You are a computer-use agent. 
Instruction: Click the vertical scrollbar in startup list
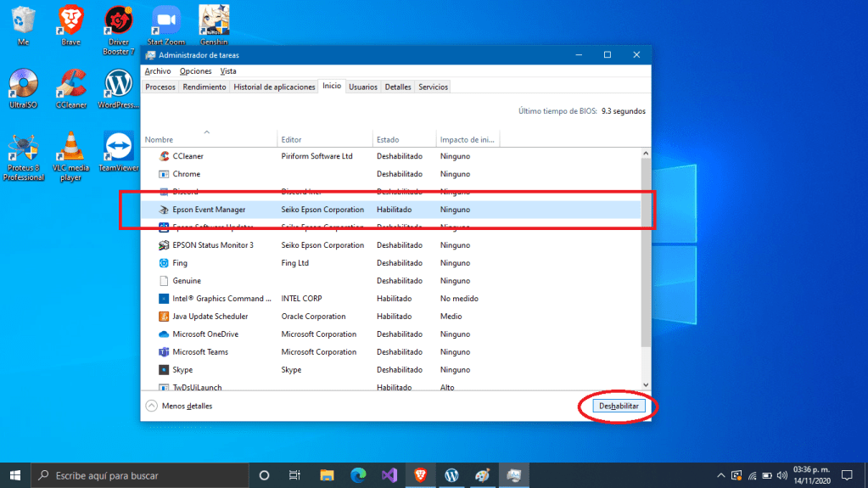click(646, 255)
